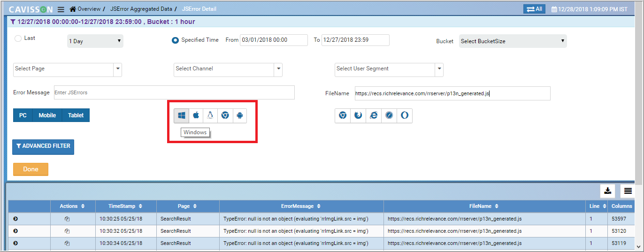Toggle the Mobile device filter
Viewport: 644px width, 252px height.
tap(47, 115)
